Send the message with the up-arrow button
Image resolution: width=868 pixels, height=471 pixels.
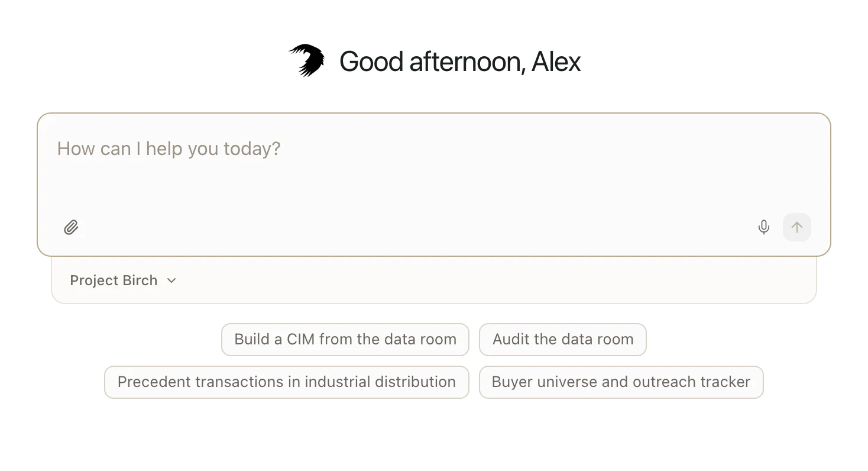(796, 227)
